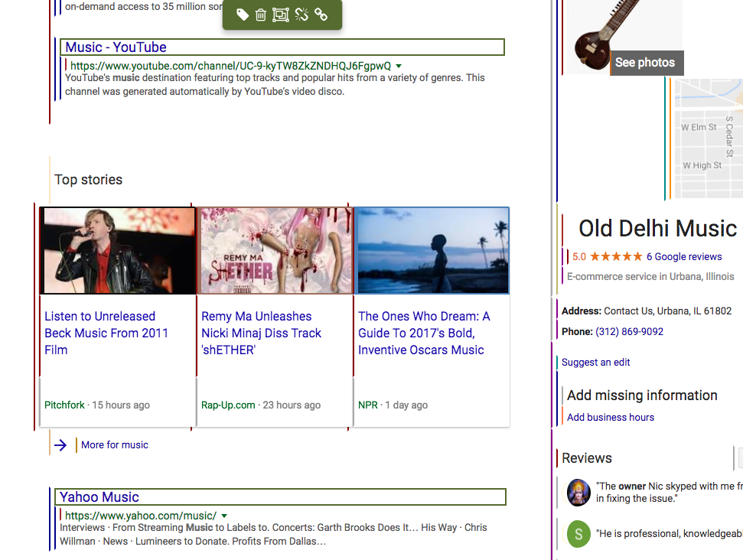This screenshot has height=560, width=743.
Task: Open the Music - YouTube search result
Action: point(116,47)
